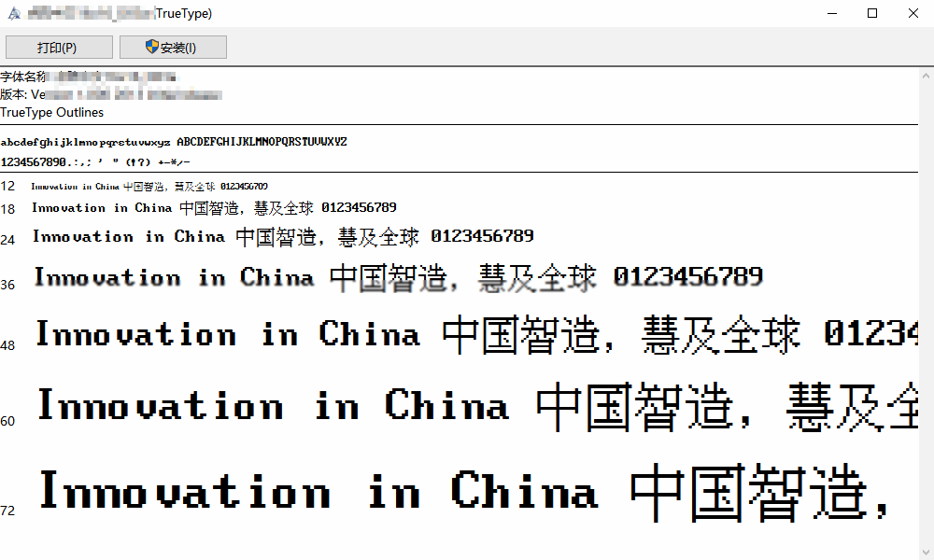
Task: Click the 60-point 'Innovation in China' sample
Action: coord(274,405)
